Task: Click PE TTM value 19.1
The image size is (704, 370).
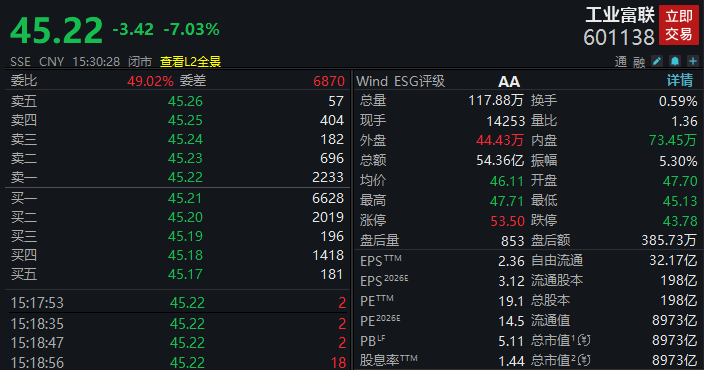Action: 511,301
